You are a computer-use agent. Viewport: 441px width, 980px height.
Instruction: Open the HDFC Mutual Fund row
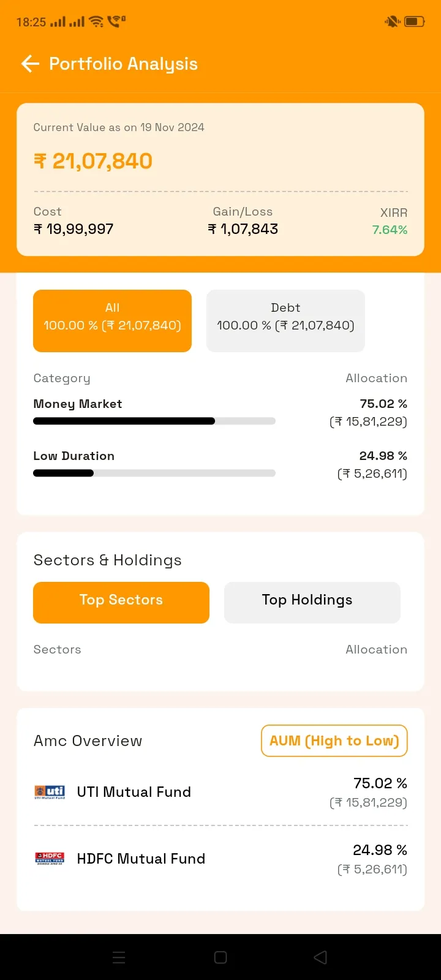pyautogui.click(x=221, y=859)
